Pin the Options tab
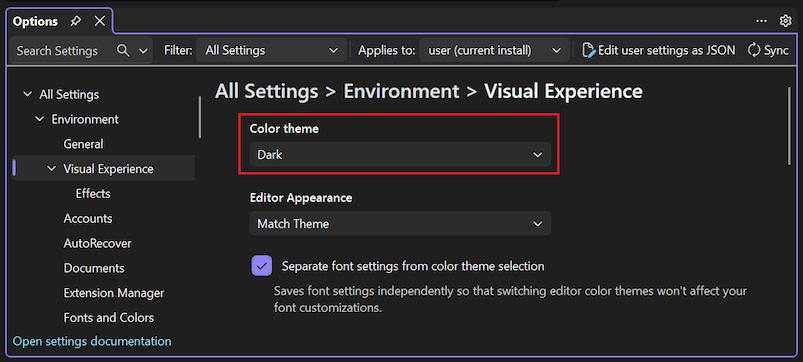This screenshot has width=803, height=362. coord(76,22)
